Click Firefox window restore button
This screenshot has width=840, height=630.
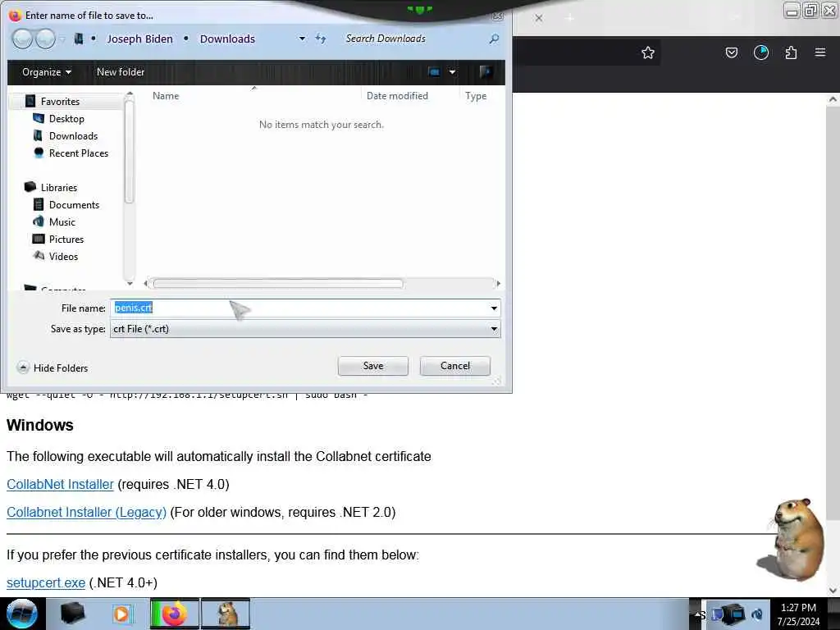(x=810, y=11)
